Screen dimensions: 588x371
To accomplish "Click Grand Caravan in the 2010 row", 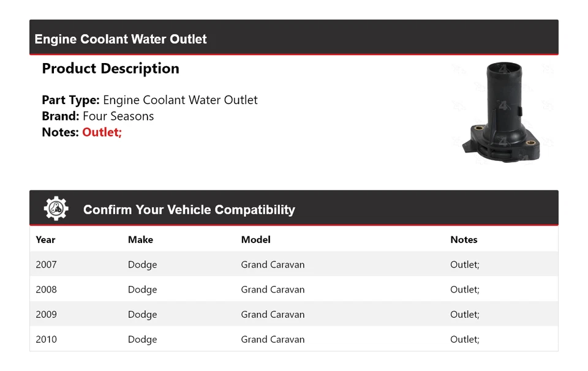I will pyautogui.click(x=273, y=339).
